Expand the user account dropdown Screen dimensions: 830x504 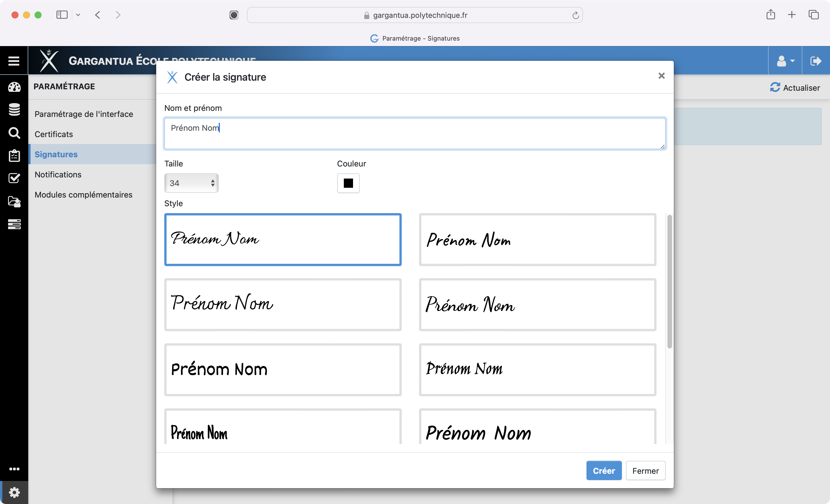coord(785,61)
